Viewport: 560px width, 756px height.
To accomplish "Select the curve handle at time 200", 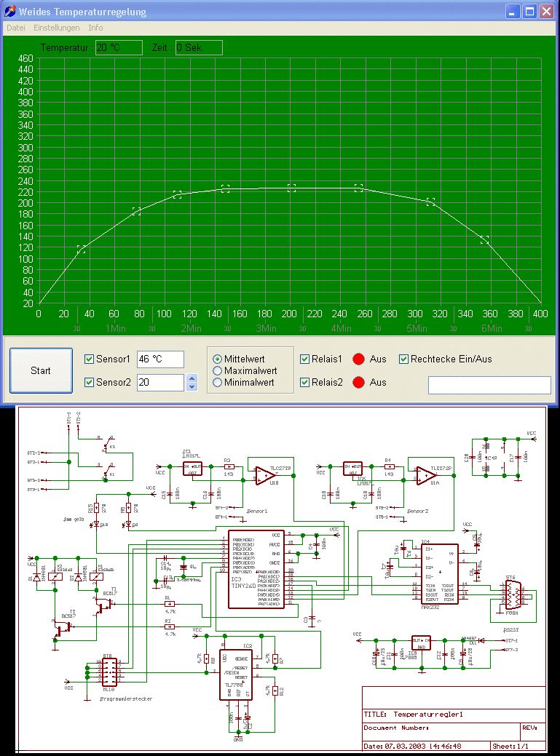I will point(291,188).
